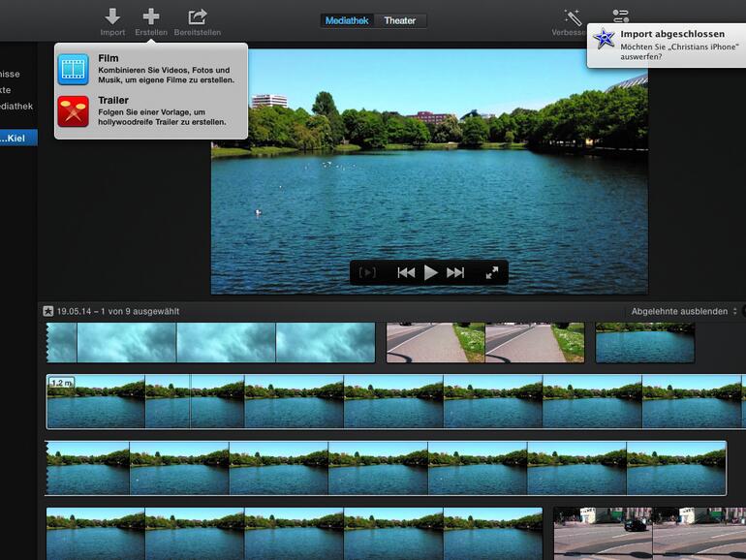Screen dimensions: 746x560
Task: Click the red Trailer icon
Action: (x=74, y=111)
